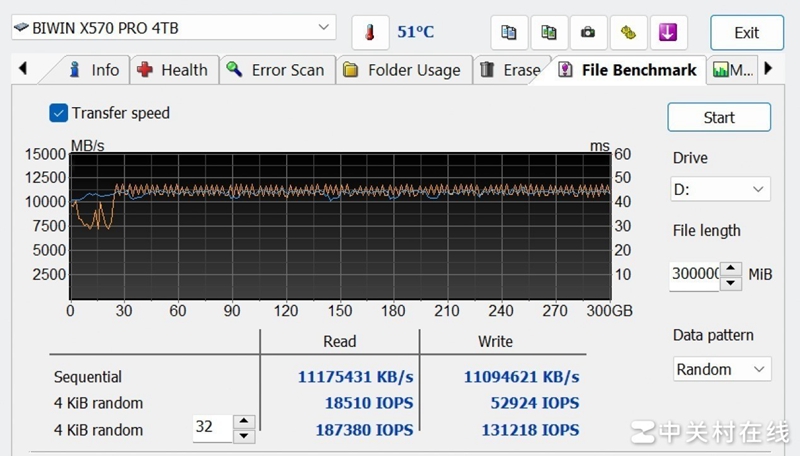Copy screenshot to clipboard icon
800x456 pixels.
point(549,32)
